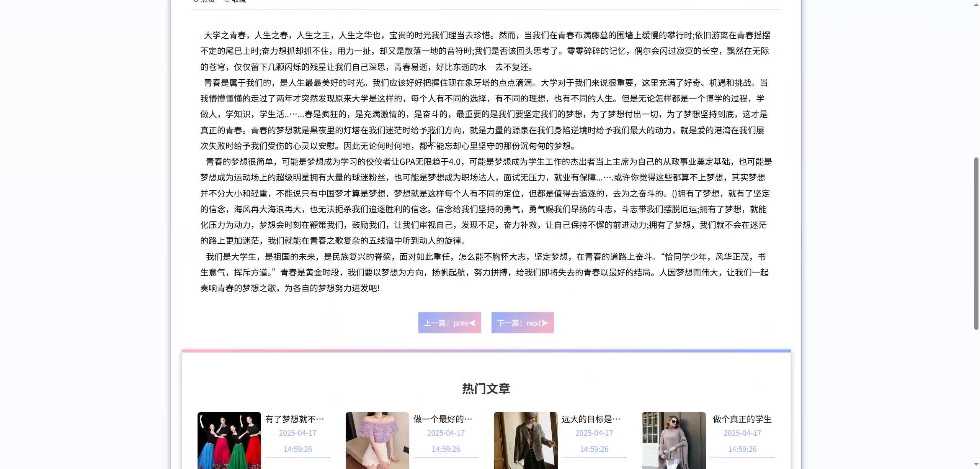Viewport: 980px width, 469px height.
Task: Open the woman in sunglasses thumbnail
Action: click(x=673, y=441)
